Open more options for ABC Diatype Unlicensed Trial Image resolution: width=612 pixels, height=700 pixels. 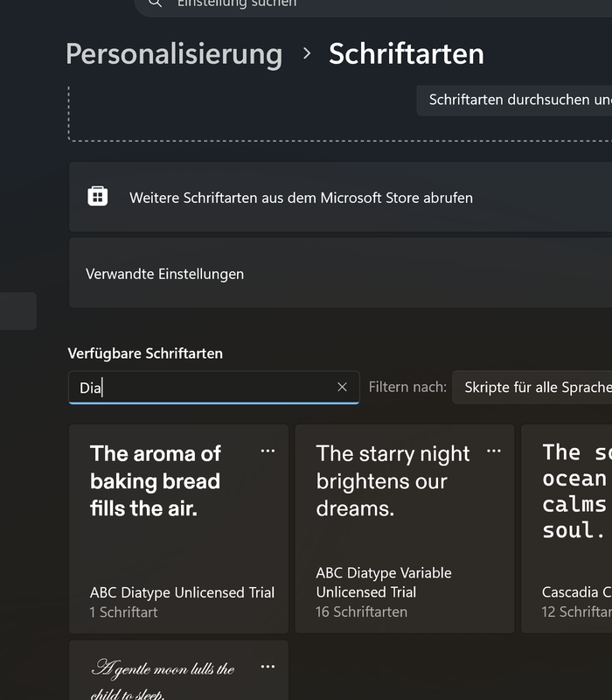point(268,451)
